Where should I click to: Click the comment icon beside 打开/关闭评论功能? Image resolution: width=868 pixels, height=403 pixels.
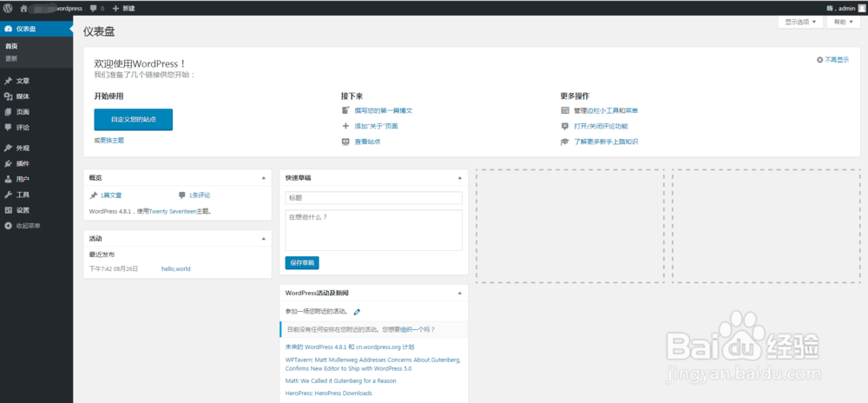[x=565, y=126]
